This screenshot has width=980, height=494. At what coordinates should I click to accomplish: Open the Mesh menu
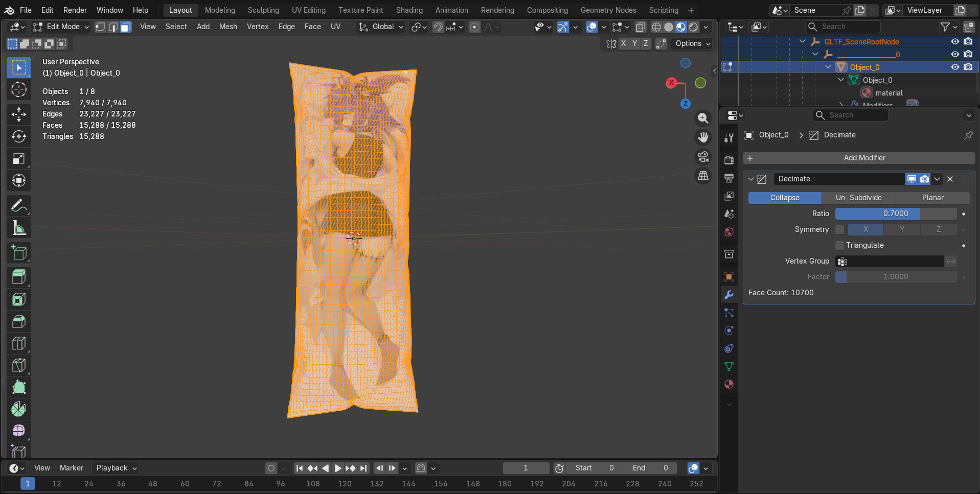[228, 27]
